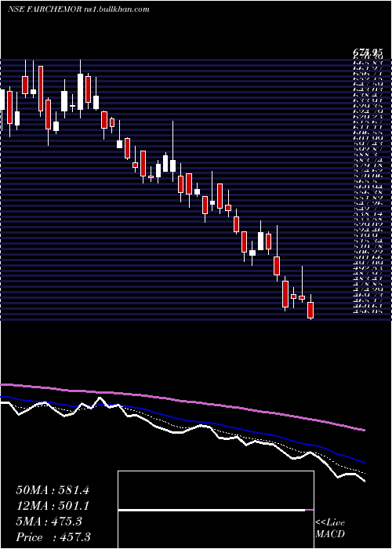Select the Price : 457.3 label

(x=53, y=537)
